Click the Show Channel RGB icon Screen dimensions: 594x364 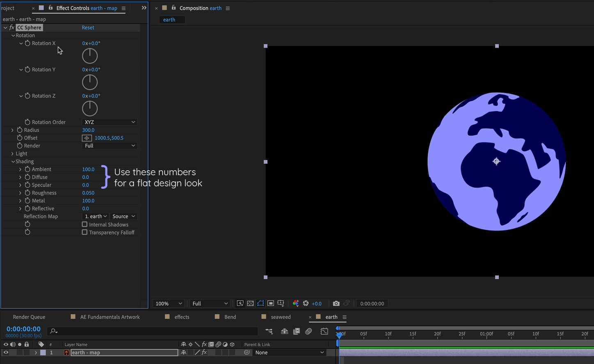[x=296, y=303]
